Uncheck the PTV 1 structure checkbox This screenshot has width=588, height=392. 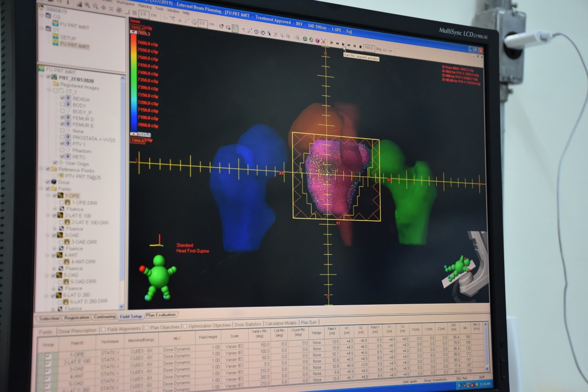(62, 144)
